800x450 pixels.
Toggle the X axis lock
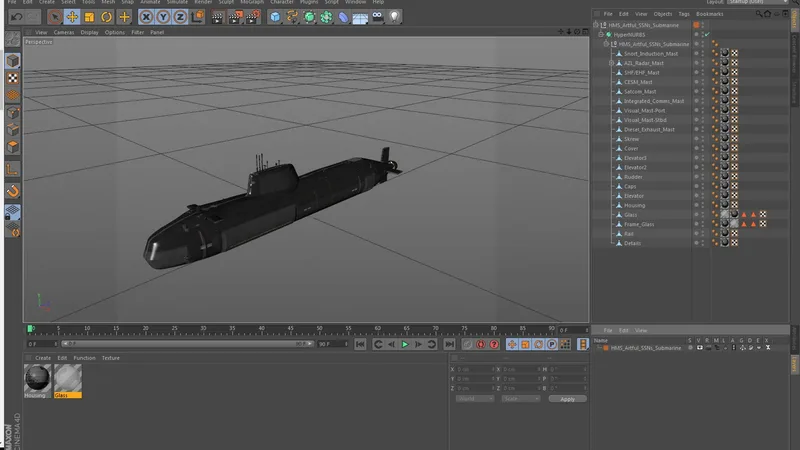click(146, 17)
